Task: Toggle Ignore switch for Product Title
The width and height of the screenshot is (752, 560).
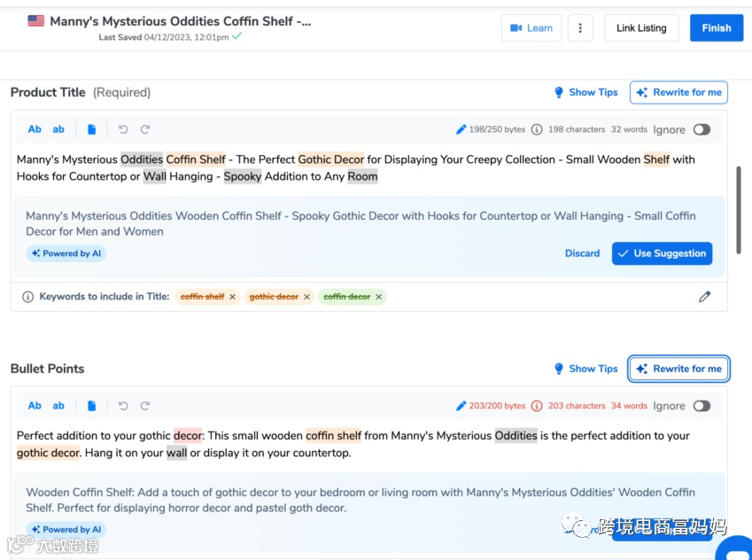Action: tap(702, 129)
